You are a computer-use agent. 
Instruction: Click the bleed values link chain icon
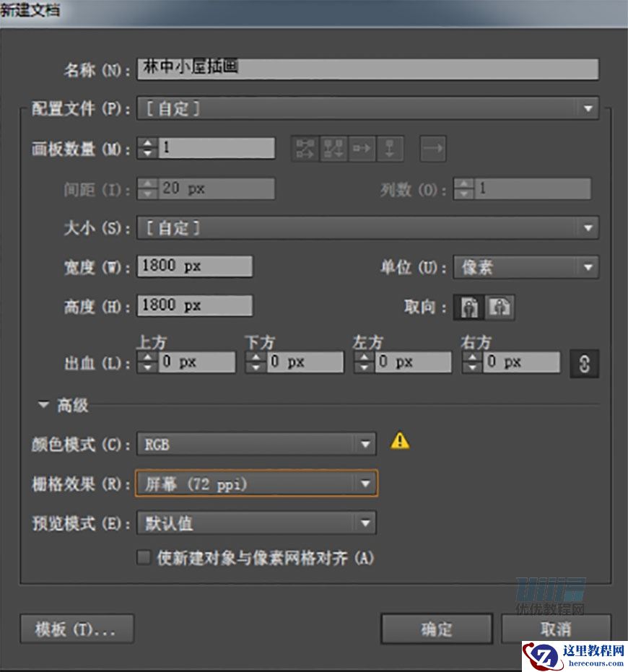[x=584, y=362]
